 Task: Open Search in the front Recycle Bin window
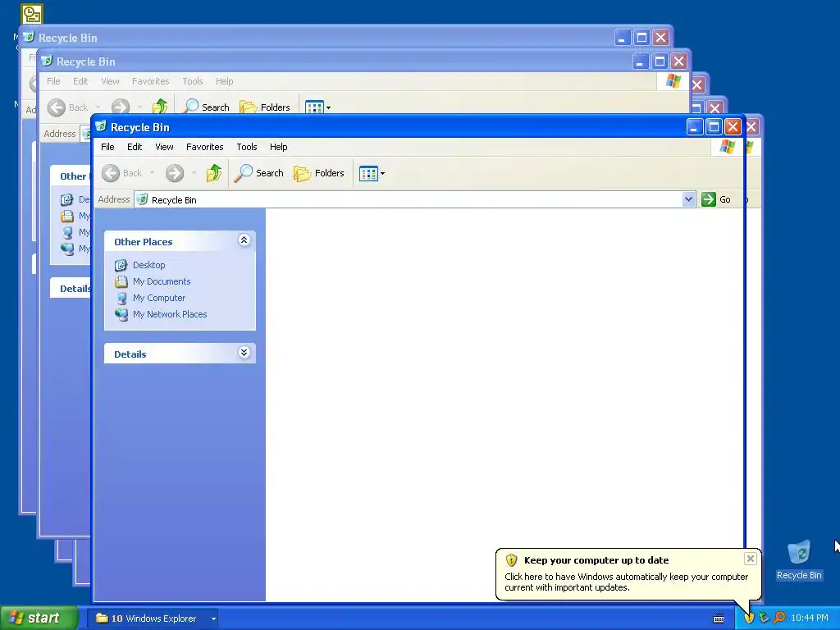click(258, 173)
